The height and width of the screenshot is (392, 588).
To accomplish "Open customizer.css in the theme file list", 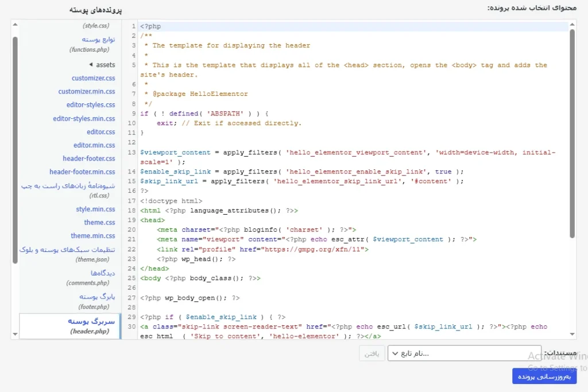I will coord(94,78).
